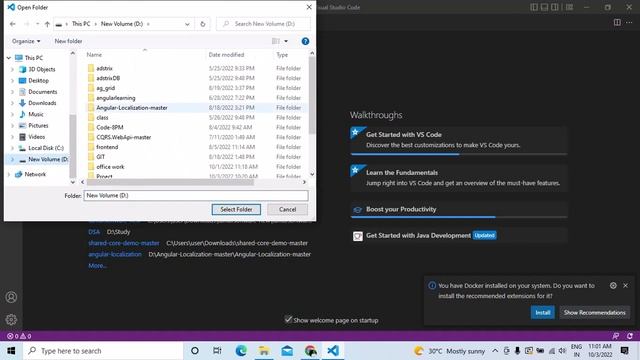The height and width of the screenshot is (360, 640).
Task: Show hidden system tray icons
Action: [x=495, y=351]
